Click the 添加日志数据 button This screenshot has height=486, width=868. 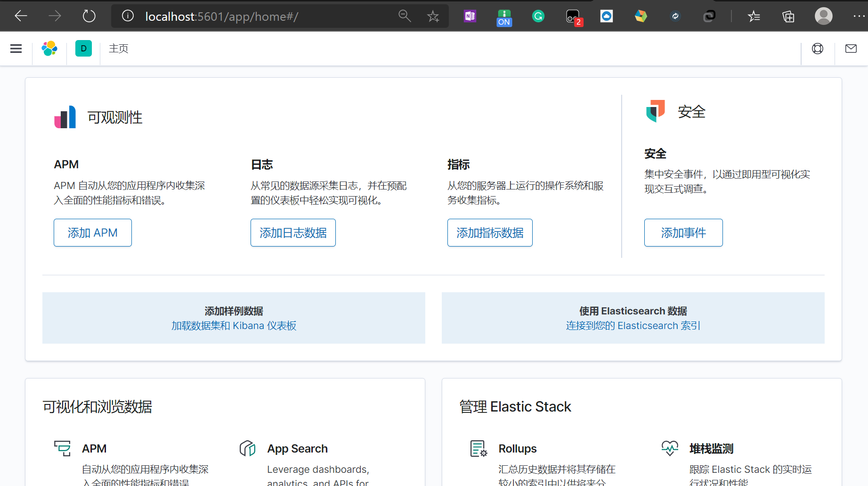(293, 232)
